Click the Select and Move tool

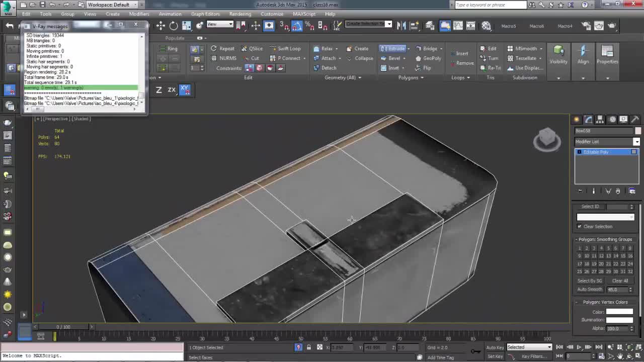(x=160, y=26)
